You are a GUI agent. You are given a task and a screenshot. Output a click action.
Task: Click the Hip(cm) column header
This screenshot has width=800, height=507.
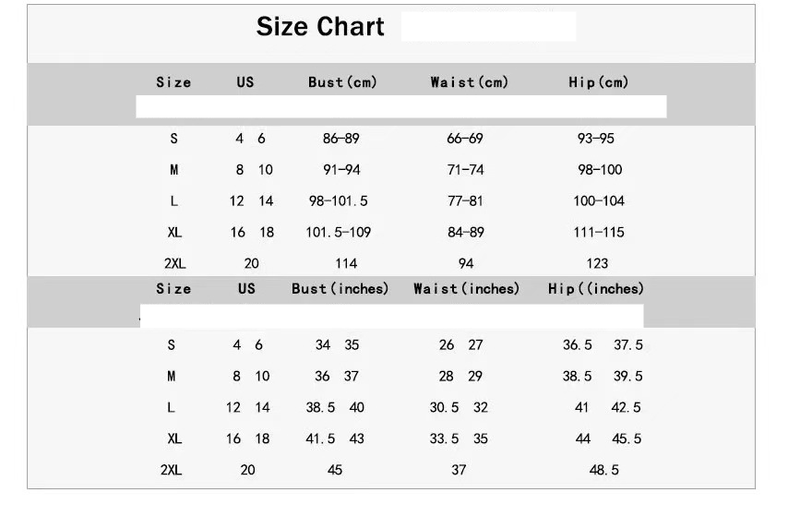pyautogui.click(x=598, y=82)
